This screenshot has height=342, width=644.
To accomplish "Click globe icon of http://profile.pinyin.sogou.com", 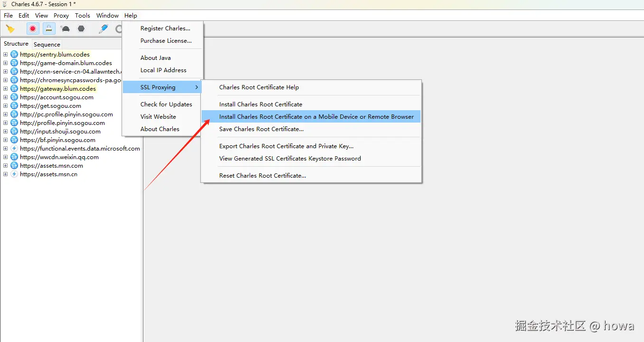I will pyautogui.click(x=14, y=123).
